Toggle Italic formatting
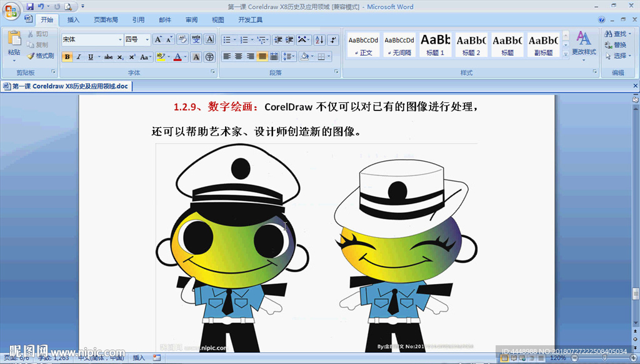This screenshot has height=364, width=640. [79, 57]
